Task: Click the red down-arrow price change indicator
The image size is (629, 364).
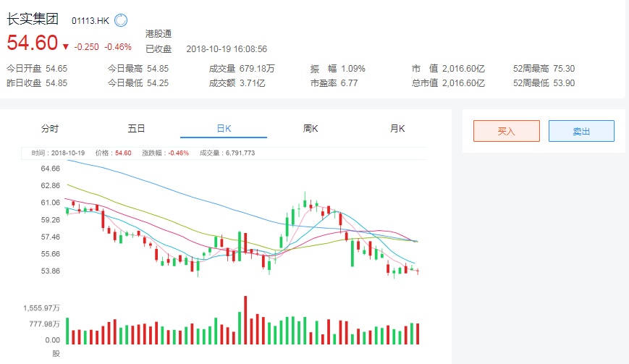Action: click(66, 47)
